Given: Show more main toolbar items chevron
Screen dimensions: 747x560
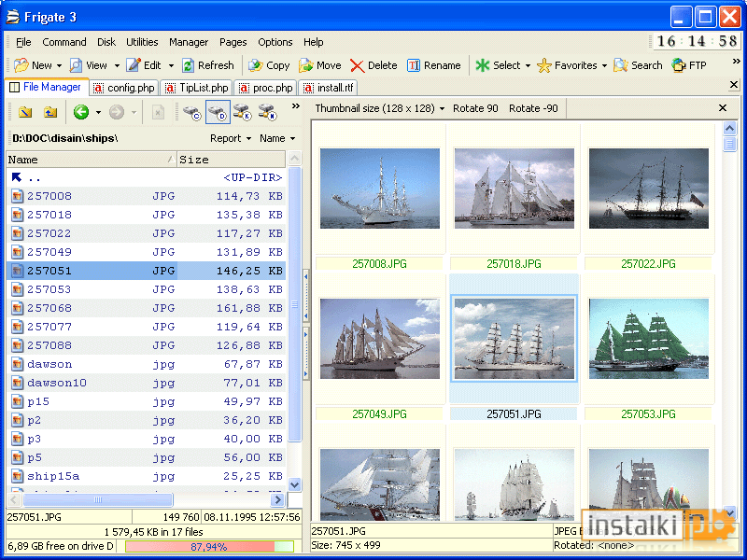Looking at the screenshot, I should click(736, 62).
